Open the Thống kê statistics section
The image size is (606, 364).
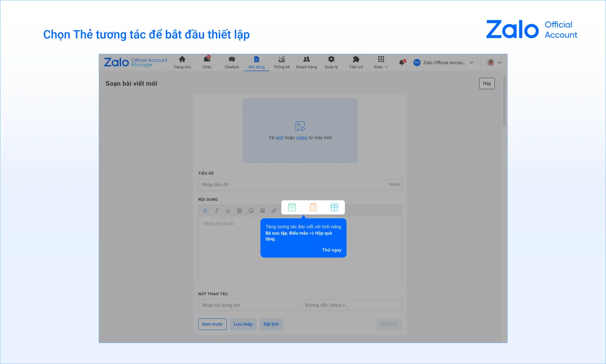281,62
